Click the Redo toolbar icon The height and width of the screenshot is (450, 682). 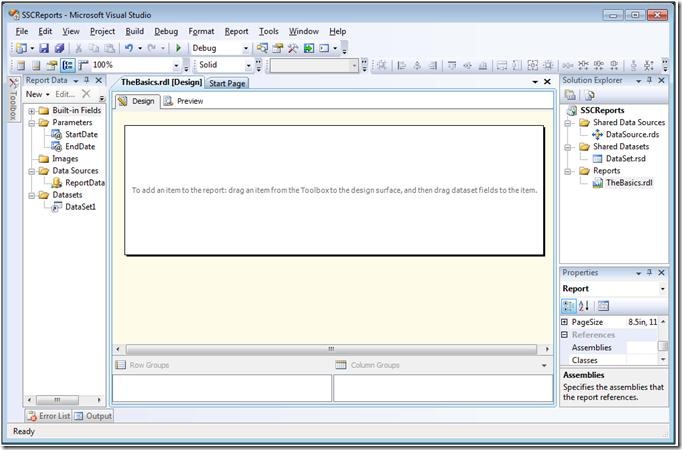[x=152, y=48]
